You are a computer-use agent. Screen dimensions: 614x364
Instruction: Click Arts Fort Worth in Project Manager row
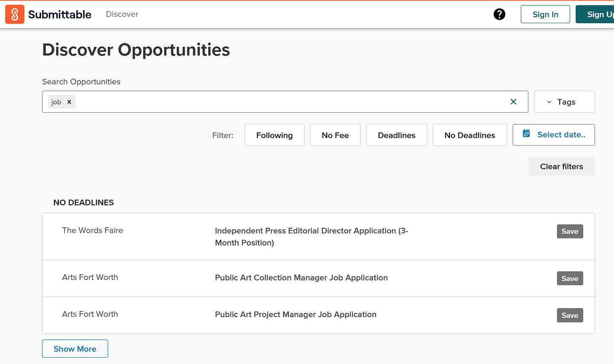tap(90, 314)
